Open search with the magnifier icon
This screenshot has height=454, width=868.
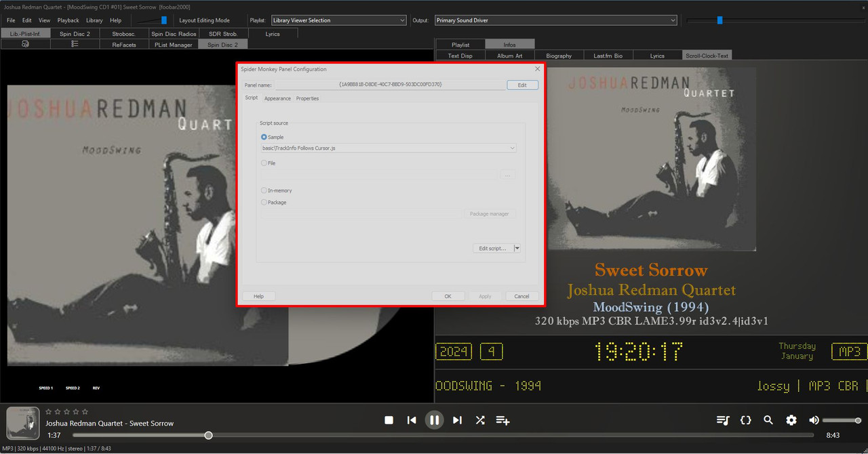pos(768,420)
